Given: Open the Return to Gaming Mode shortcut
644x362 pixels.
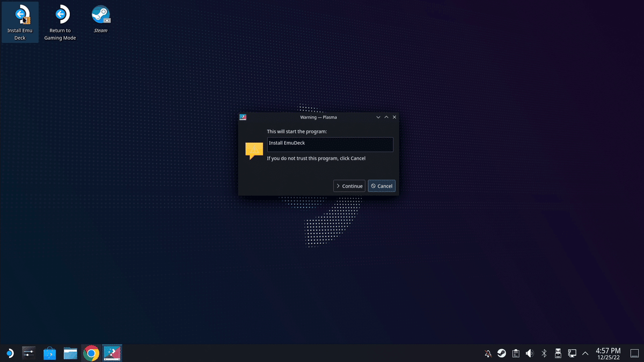Looking at the screenshot, I should click(x=60, y=23).
